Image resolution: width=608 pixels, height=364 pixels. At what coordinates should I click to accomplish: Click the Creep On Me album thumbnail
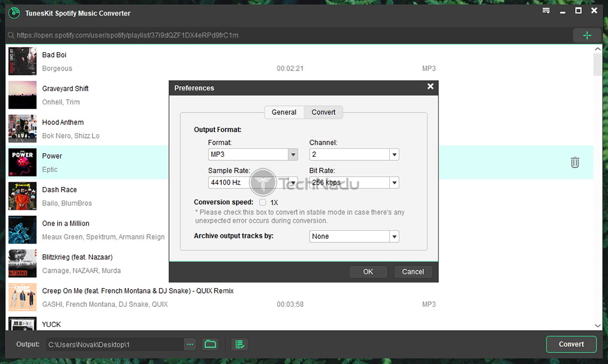(x=22, y=297)
